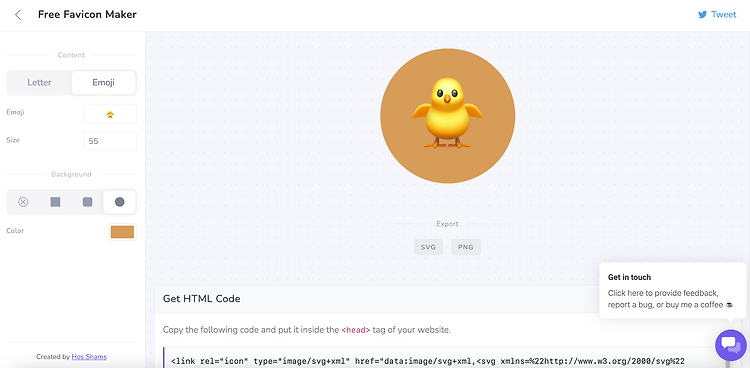Open the background Color swatch
The height and width of the screenshot is (368, 750).
coord(122,232)
